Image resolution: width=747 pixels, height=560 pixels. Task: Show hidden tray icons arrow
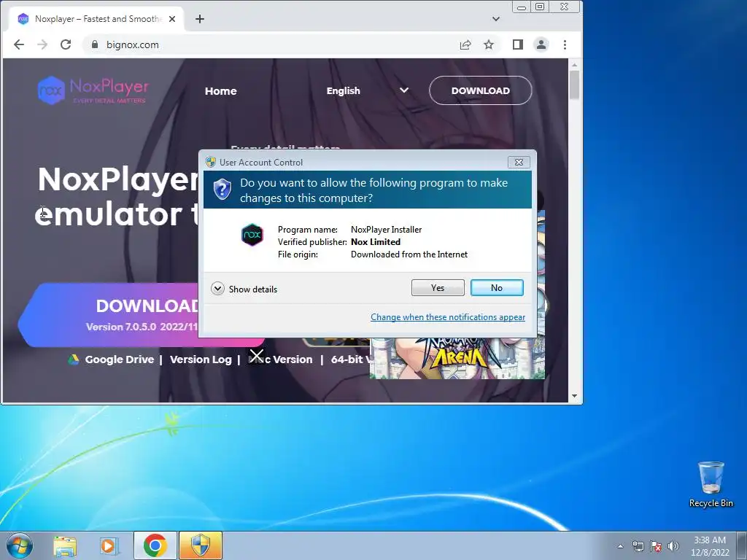click(620, 546)
